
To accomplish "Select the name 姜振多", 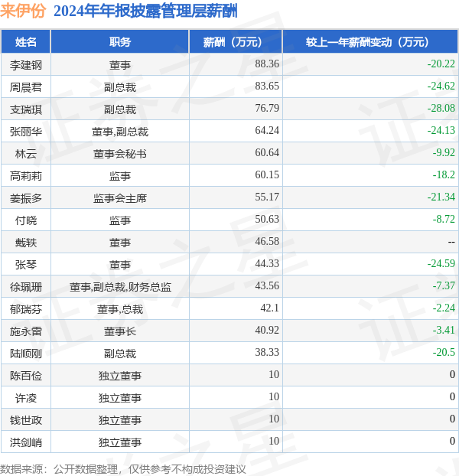I will coord(26,198).
